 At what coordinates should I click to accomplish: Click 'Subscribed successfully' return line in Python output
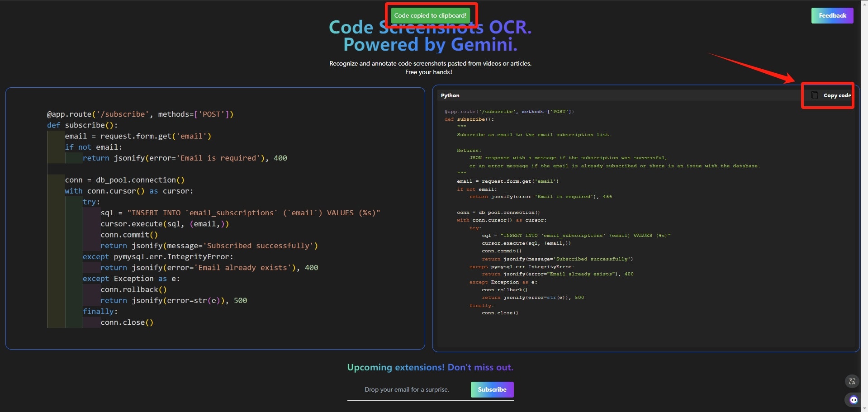pyautogui.click(x=558, y=259)
